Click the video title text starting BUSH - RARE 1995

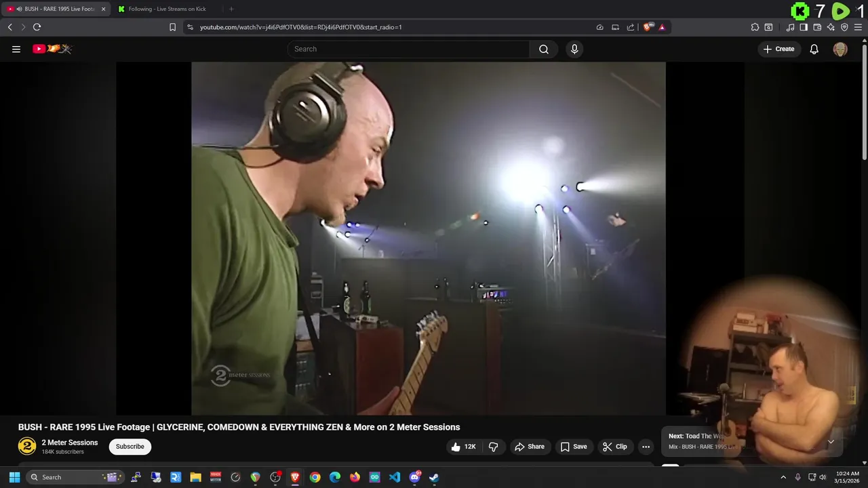pyautogui.click(x=239, y=427)
